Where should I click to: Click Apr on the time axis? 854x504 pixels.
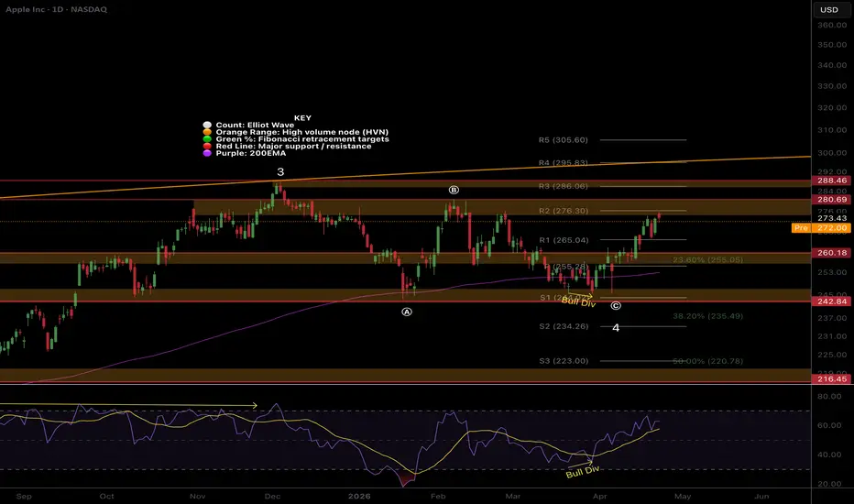[x=599, y=497]
